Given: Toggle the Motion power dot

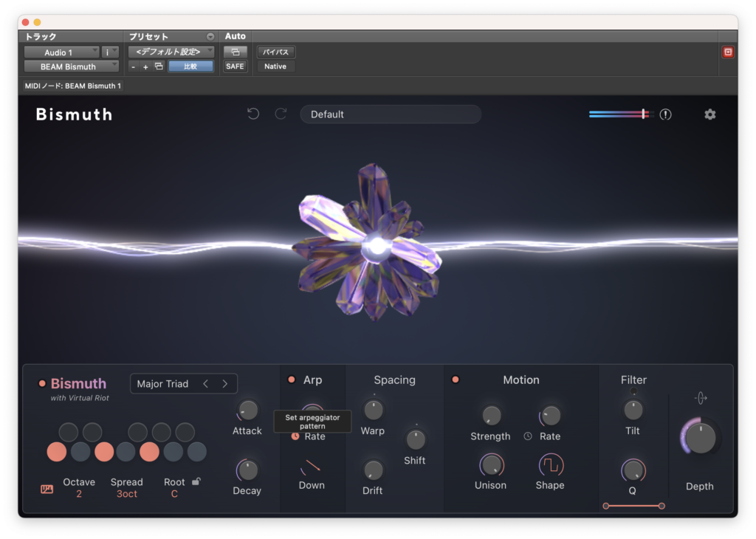Looking at the screenshot, I should pos(455,380).
